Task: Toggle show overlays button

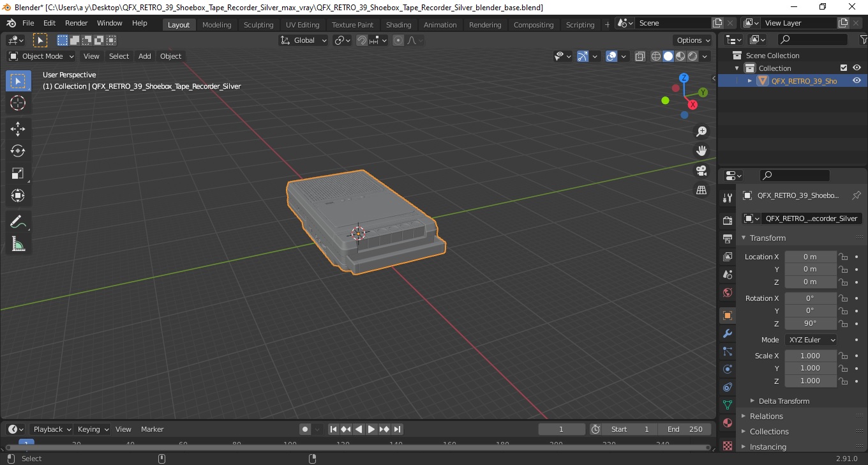Action: pos(611,56)
